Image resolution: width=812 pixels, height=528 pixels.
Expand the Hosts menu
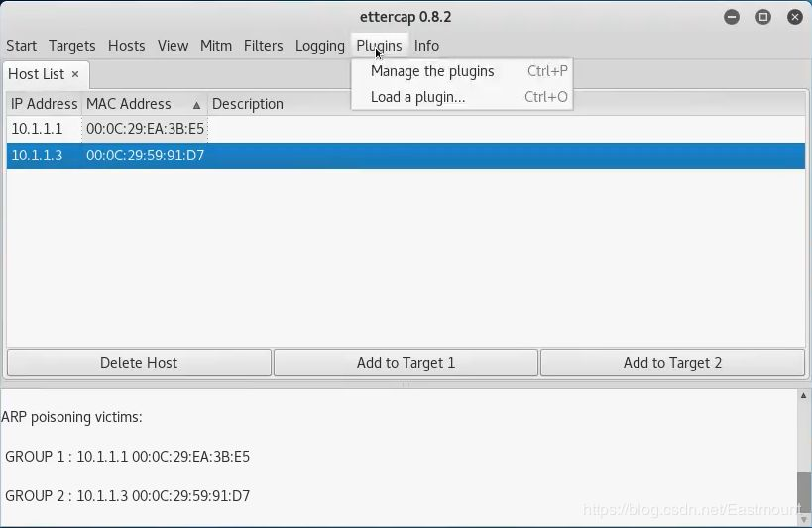(126, 46)
